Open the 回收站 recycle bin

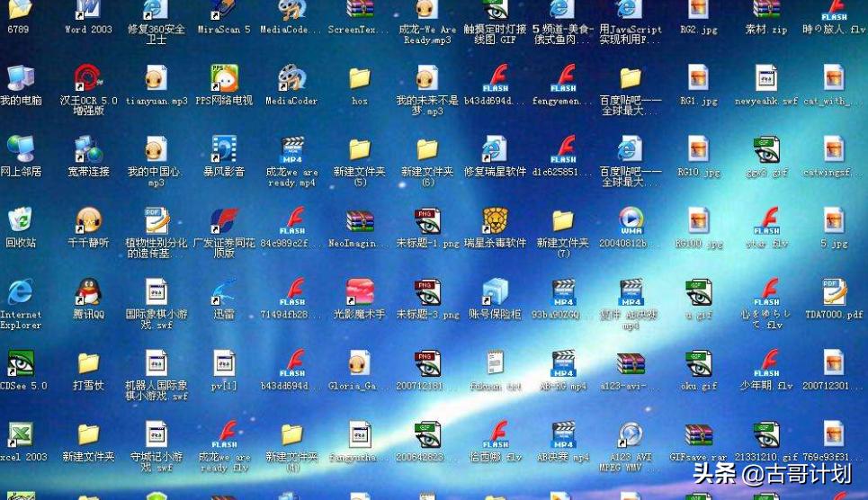coord(21,220)
